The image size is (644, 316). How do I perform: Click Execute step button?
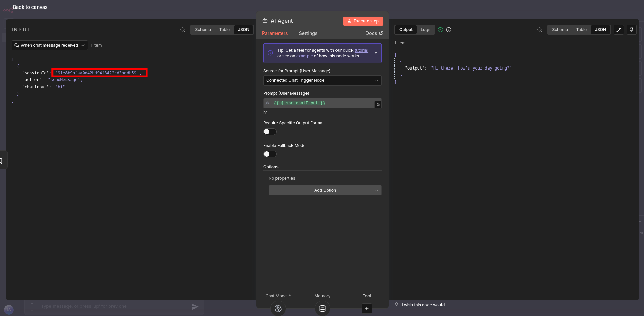click(363, 21)
